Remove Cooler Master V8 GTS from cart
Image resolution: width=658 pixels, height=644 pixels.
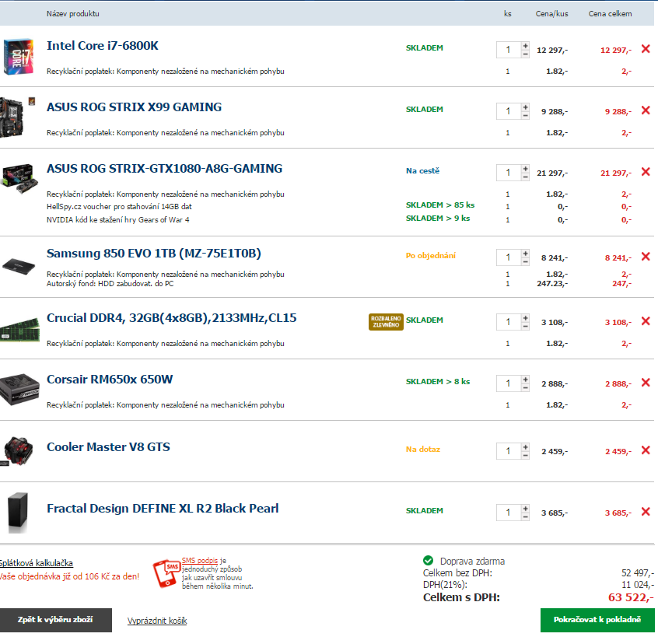[x=646, y=450]
